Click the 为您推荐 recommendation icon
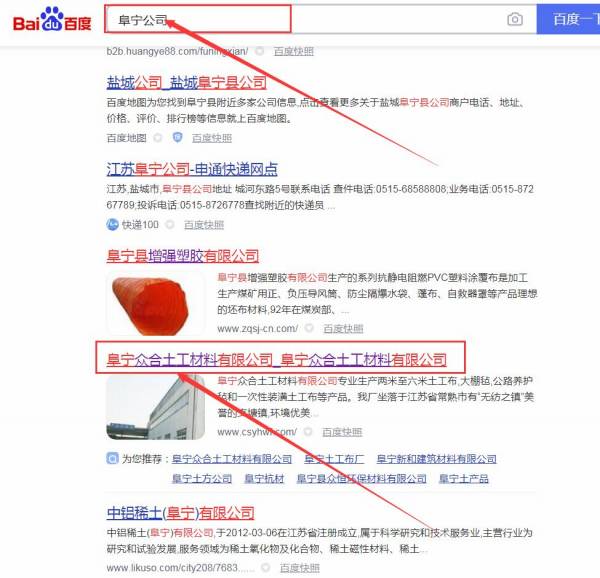 [x=112, y=458]
